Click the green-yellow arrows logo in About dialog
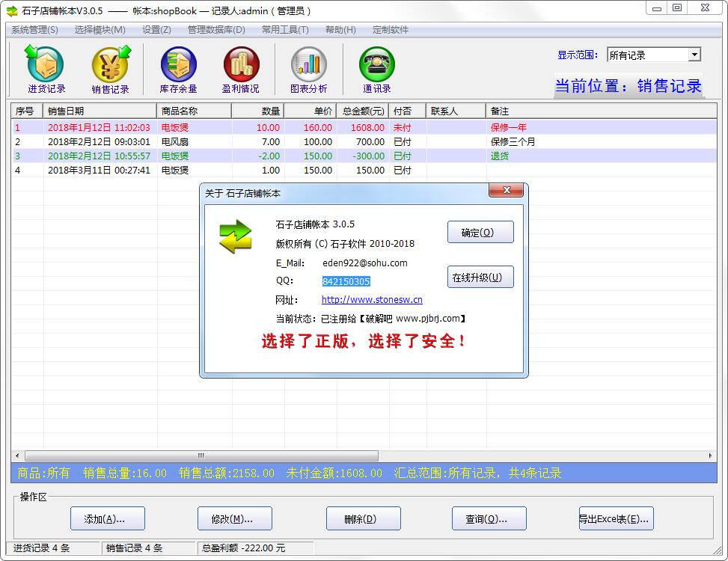This screenshot has height=561, width=728. tap(236, 236)
